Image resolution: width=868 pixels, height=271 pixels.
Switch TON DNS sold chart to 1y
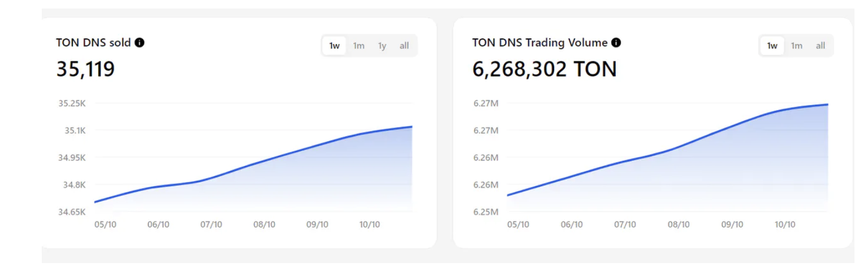(382, 46)
